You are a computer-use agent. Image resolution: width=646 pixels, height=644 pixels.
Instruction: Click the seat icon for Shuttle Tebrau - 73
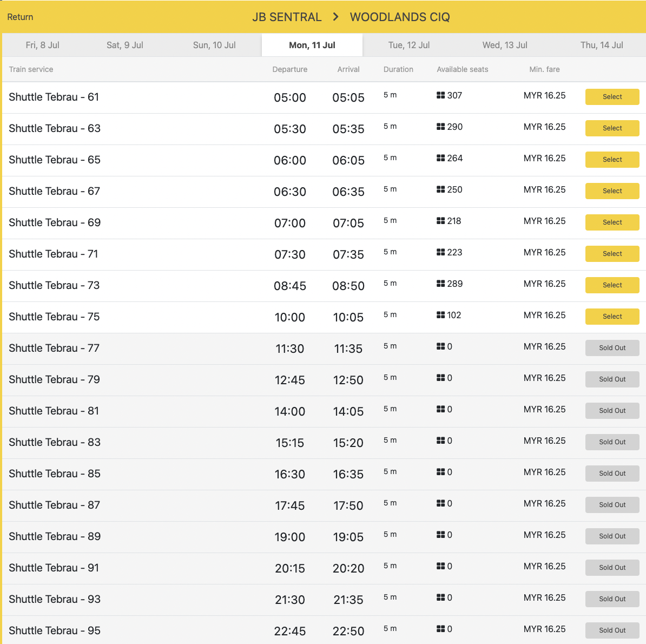click(440, 284)
